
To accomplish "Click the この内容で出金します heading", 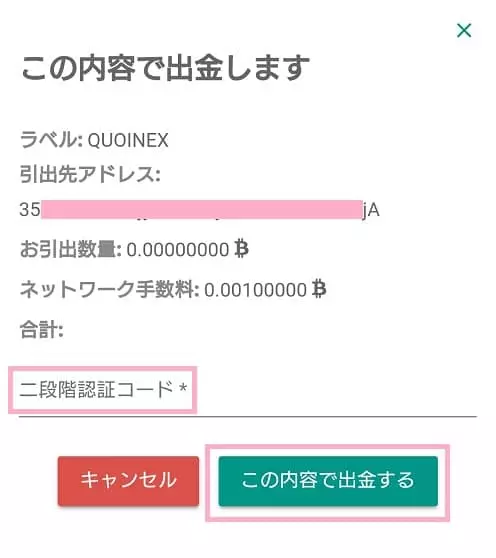I will pos(165,68).
